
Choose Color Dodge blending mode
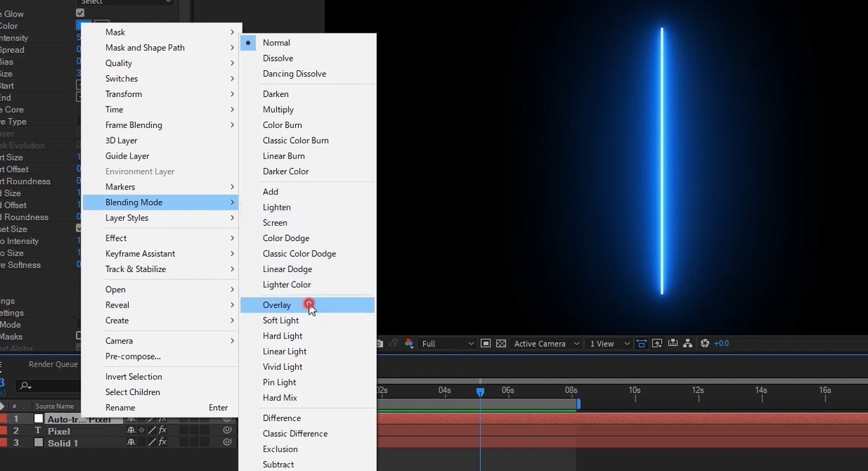click(307, 238)
